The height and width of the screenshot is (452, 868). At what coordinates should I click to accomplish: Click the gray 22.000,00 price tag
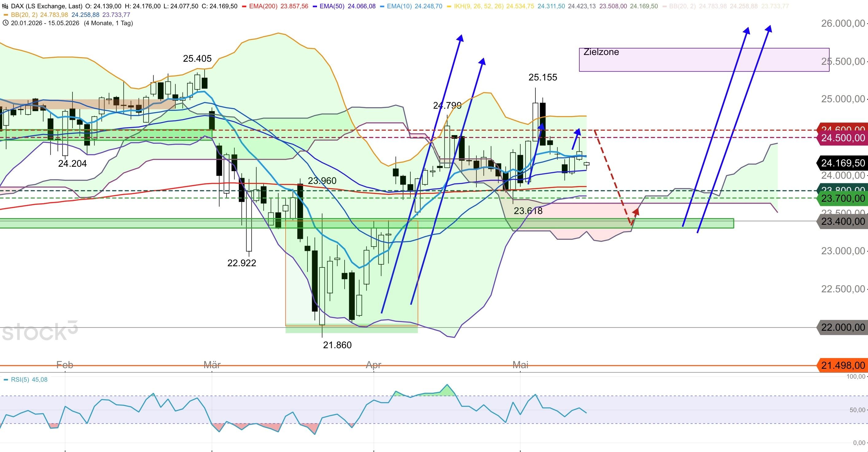pyautogui.click(x=843, y=327)
